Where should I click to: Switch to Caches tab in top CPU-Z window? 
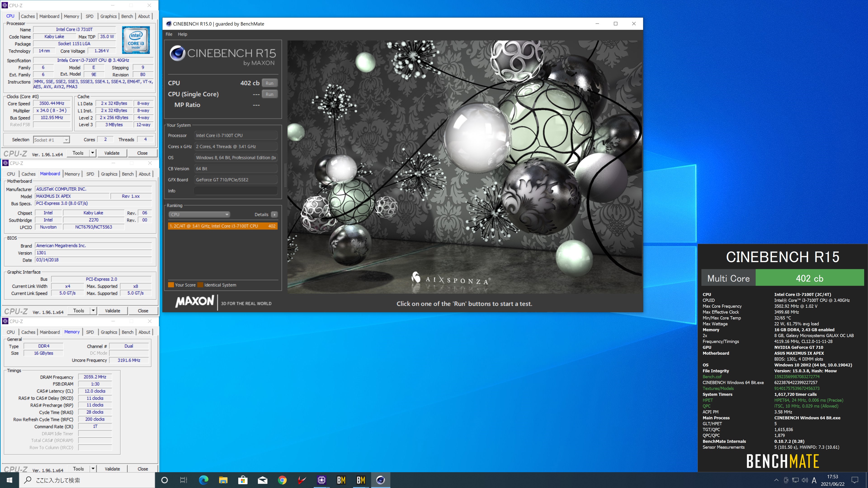pos(28,16)
